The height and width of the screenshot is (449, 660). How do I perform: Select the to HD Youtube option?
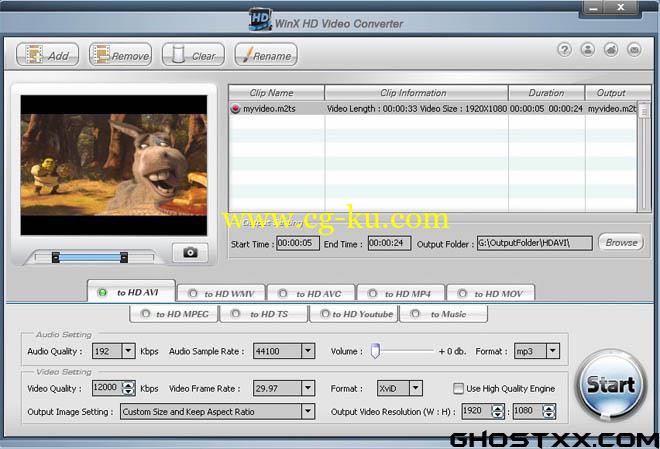pyautogui.click(x=354, y=314)
